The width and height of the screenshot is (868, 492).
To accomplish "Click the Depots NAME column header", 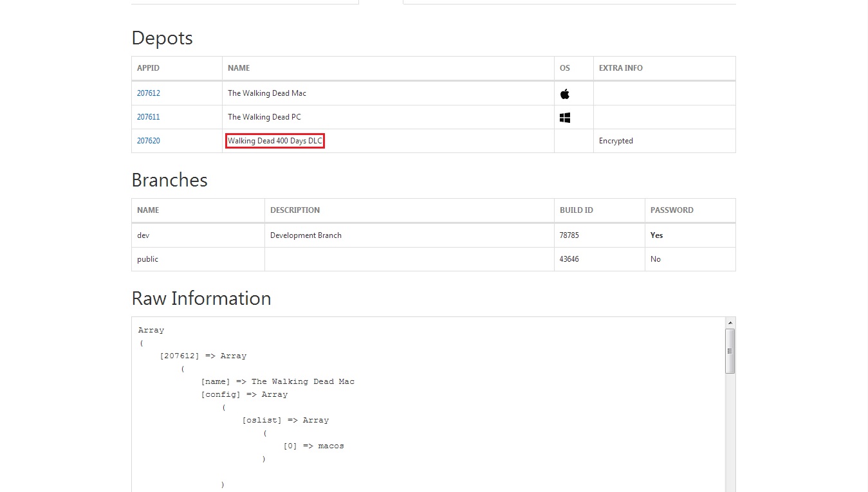I will [388, 68].
